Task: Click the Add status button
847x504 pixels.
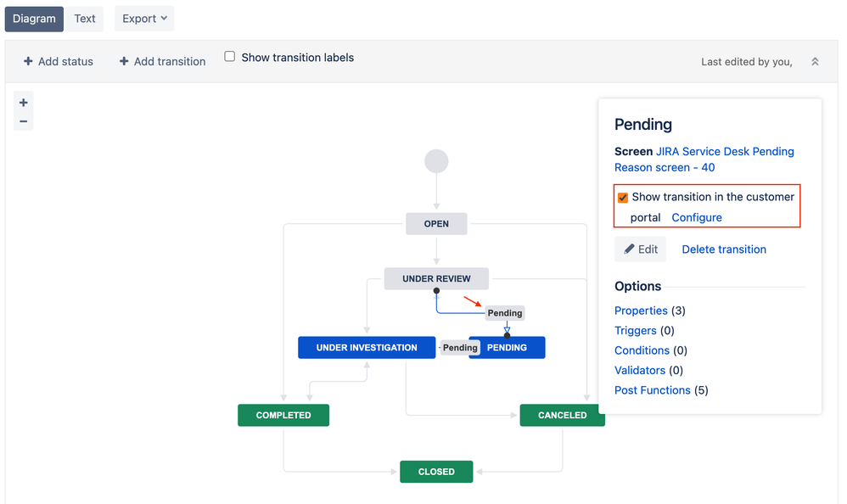Action: (x=58, y=61)
